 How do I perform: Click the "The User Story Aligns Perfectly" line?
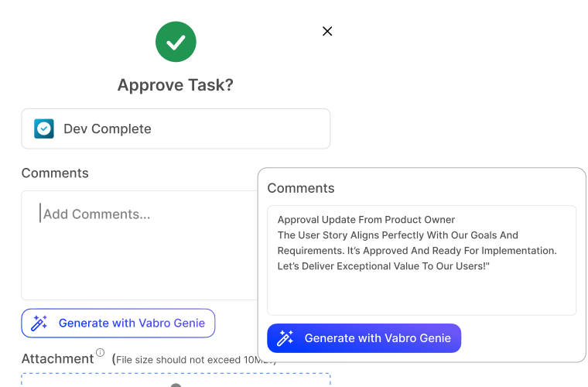point(398,235)
